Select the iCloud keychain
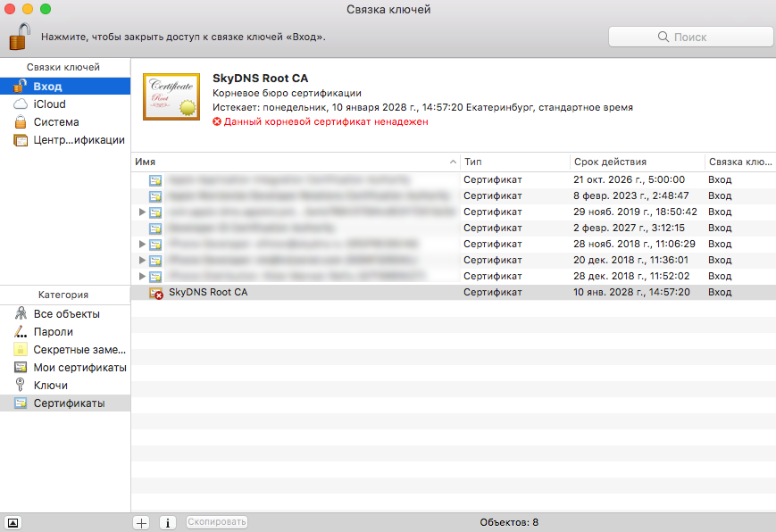 (65, 104)
